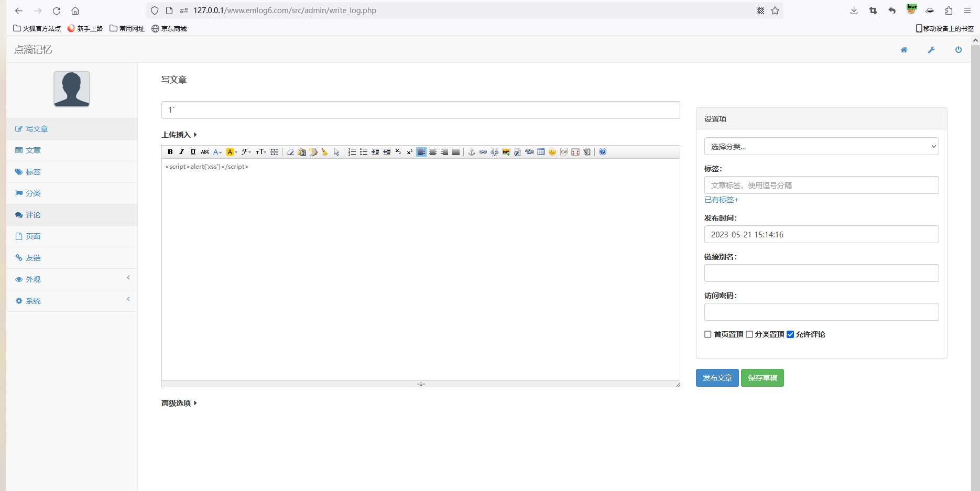Click the 标签 tags input field
Image resolution: width=980 pixels, height=491 pixels.
[821, 185]
